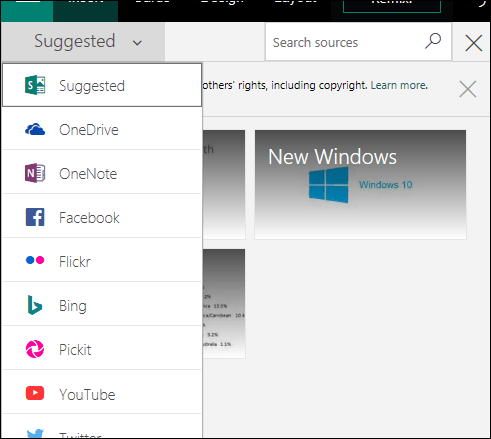491x439 pixels.
Task: Dismiss the copyright notice banner
Action: 468,89
